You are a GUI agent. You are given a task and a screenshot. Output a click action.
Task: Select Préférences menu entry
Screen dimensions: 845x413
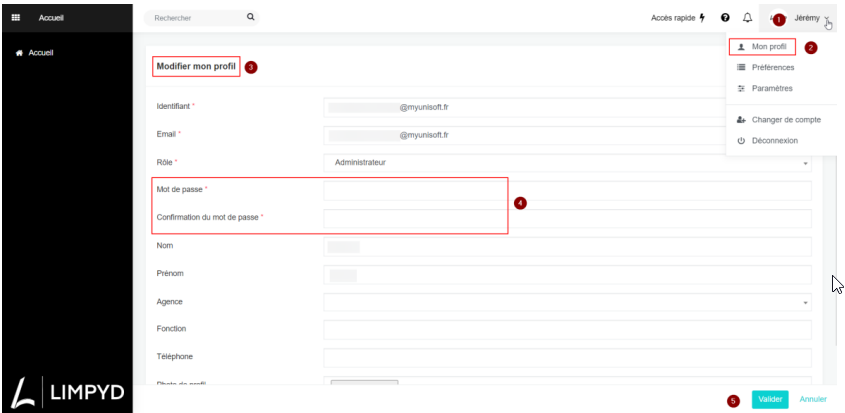click(773, 67)
